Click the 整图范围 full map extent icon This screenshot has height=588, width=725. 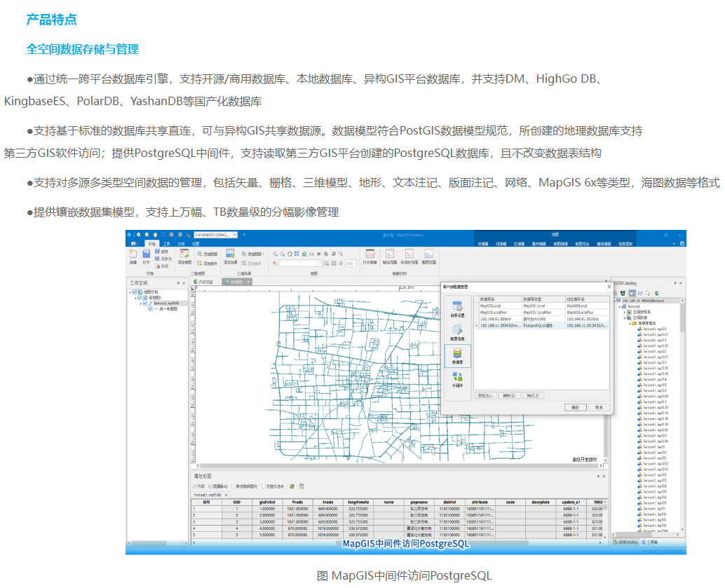coord(428,254)
